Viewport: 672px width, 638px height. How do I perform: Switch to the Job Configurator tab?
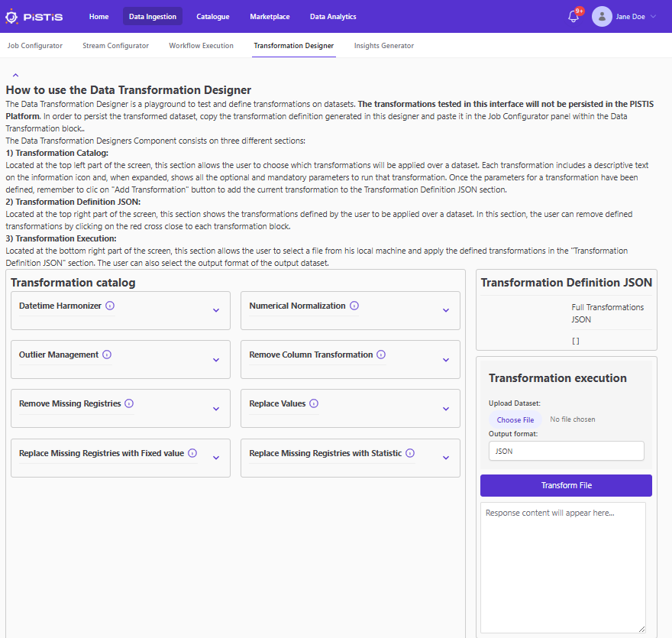[34, 45]
